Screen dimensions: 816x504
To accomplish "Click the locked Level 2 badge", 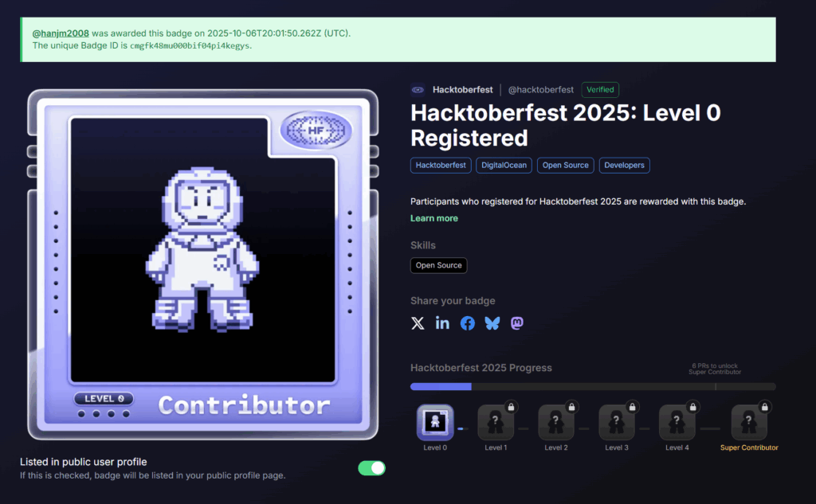I will point(555,422).
